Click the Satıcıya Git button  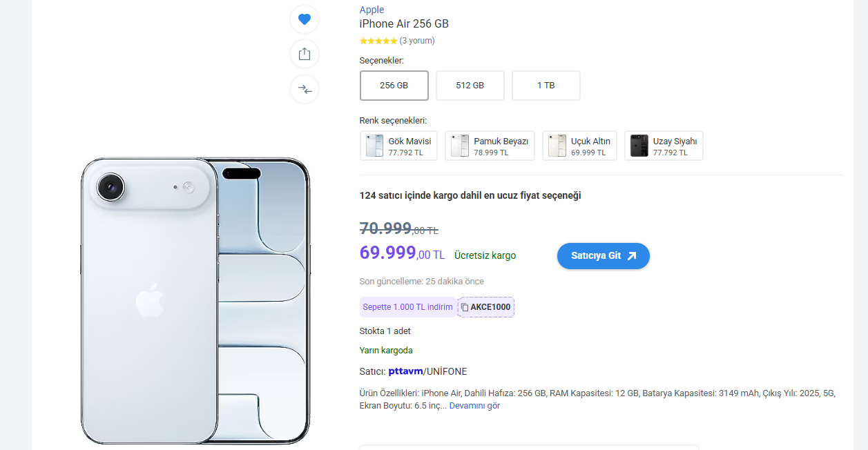(603, 255)
